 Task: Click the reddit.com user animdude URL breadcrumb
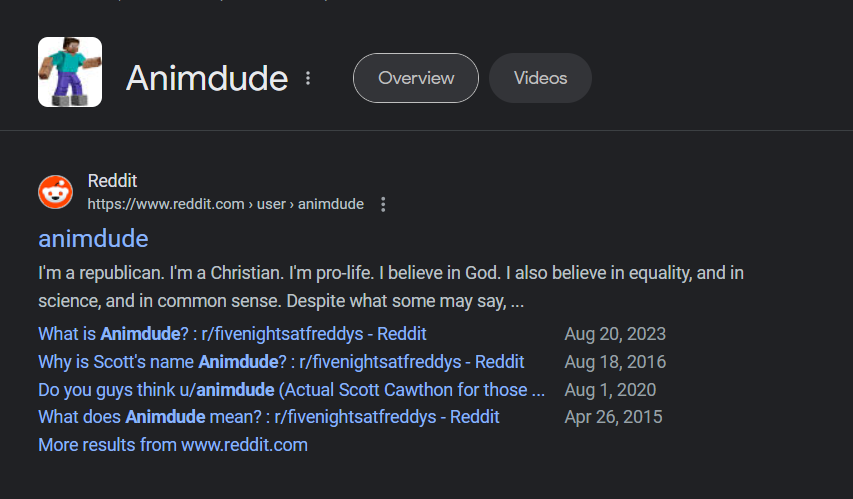pyautogui.click(x=225, y=204)
